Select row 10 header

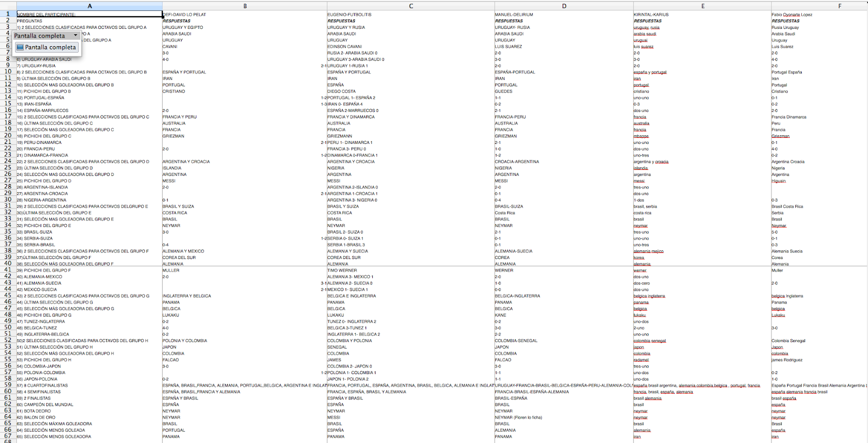pos(8,72)
